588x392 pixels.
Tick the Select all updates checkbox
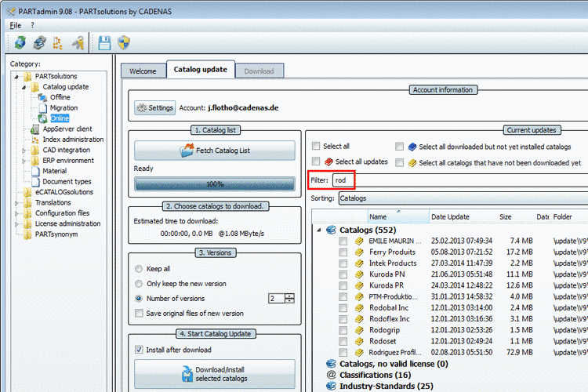click(316, 162)
